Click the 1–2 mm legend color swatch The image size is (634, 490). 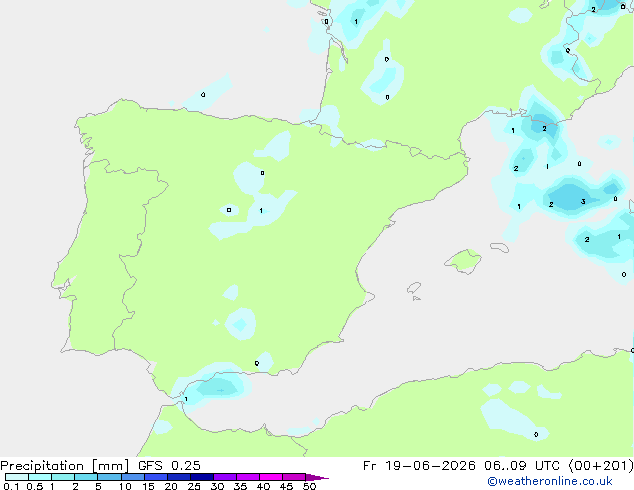[x=63, y=477]
